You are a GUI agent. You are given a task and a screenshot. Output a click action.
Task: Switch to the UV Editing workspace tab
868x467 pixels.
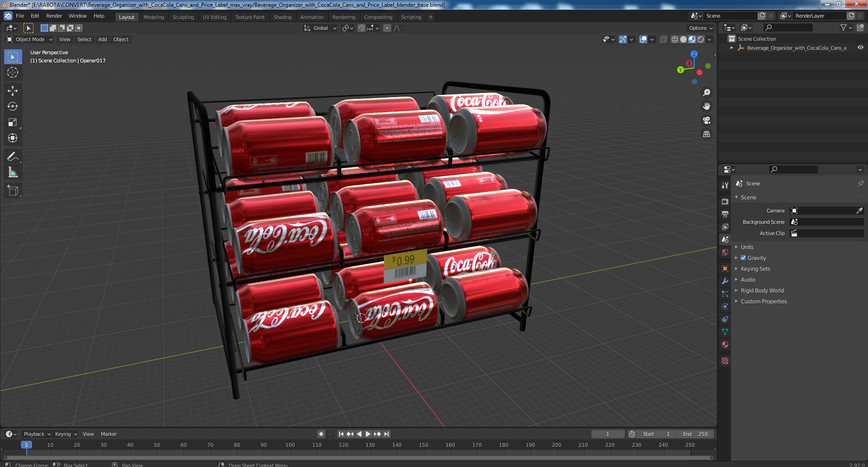click(x=214, y=17)
